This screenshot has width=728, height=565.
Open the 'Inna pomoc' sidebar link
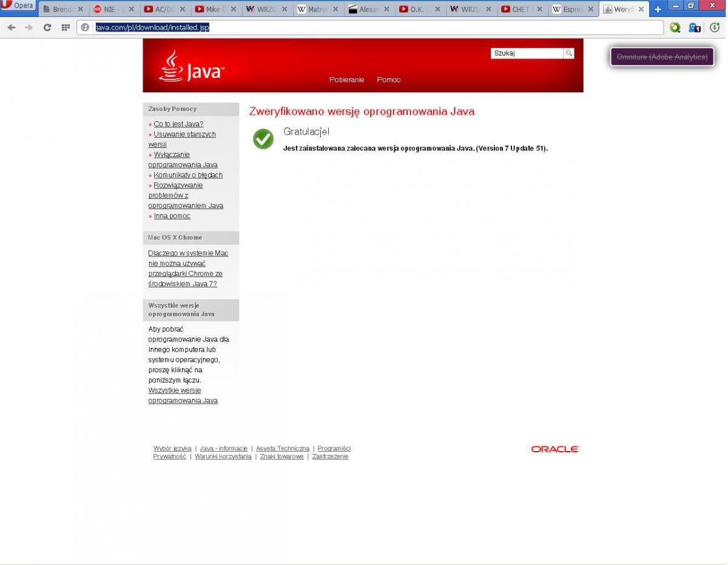click(x=172, y=216)
